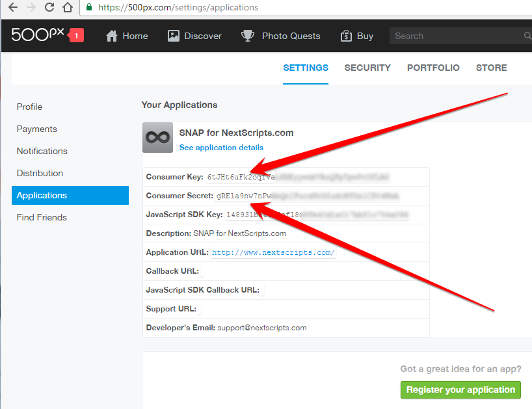Click the browser Back arrow
The image size is (532, 409).
pyautogui.click(x=13, y=7)
